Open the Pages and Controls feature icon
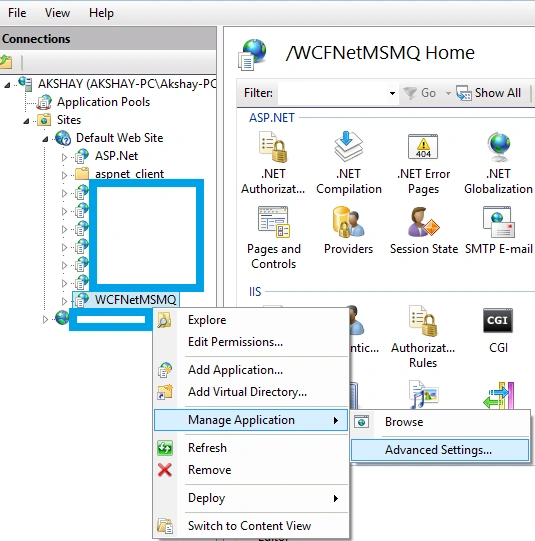This screenshot has height=541, width=535. pyautogui.click(x=274, y=222)
